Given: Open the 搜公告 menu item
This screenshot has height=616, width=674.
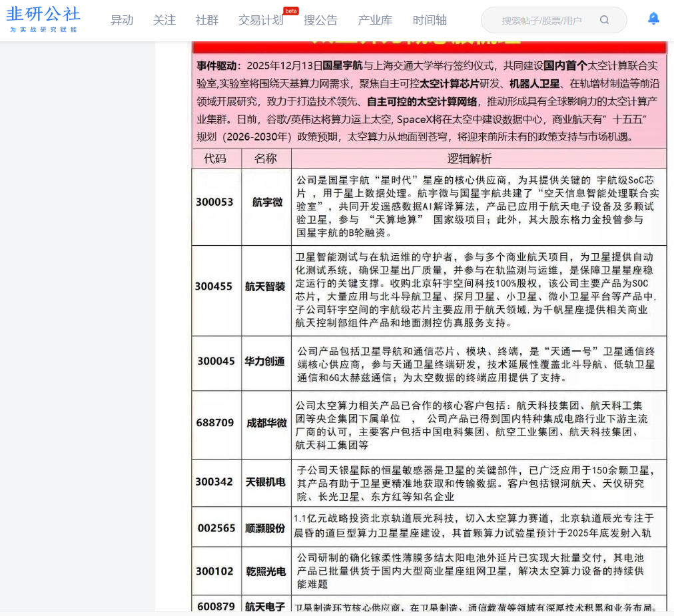Looking at the screenshot, I should (320, 20).
